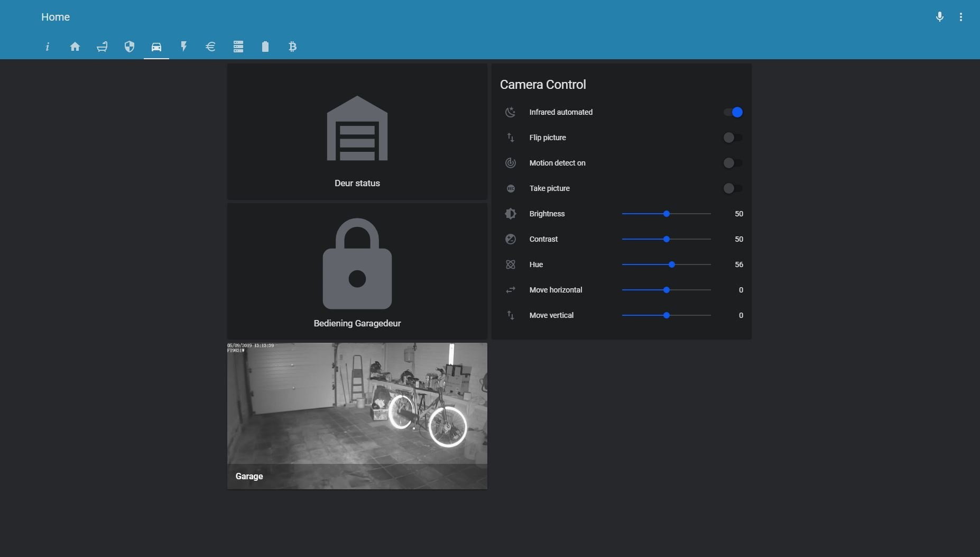Adjust the Hue slider
This screenshot has height=557, width=980.
click(x=667, y=264)
